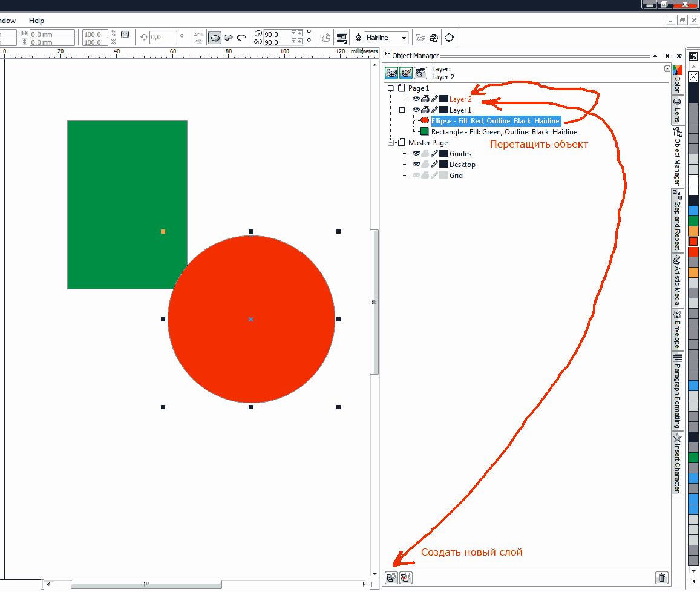Viewport: 700px width, 592px height.
Task: Click the Wrap paragraph text icon
Action: point(342,38)
